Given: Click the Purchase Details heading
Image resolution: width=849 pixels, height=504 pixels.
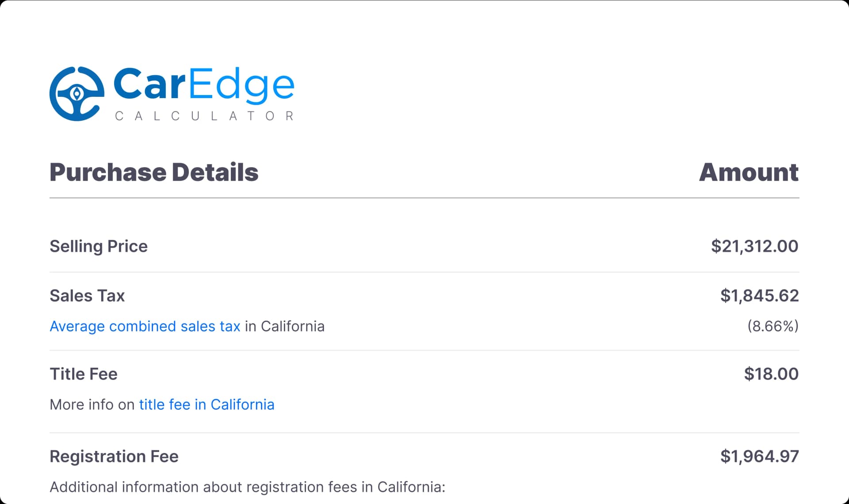Looking at the screenshot, I should [154, 172].
